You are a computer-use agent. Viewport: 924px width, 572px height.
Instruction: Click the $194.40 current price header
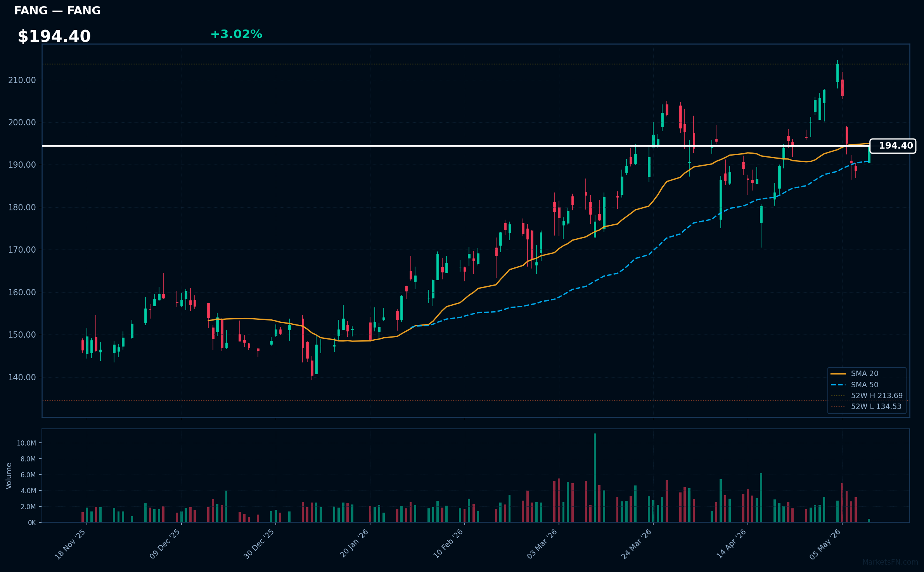pyautogui.click(x=54, y=36)
